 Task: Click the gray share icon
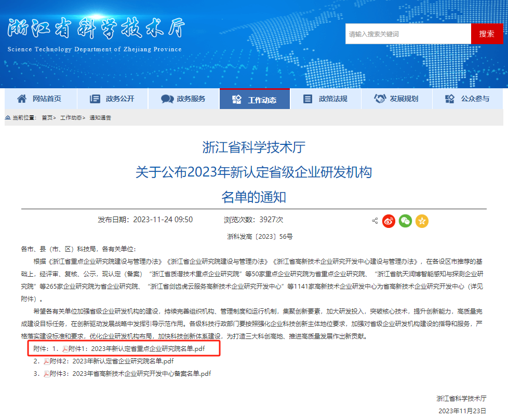point(375,221)
